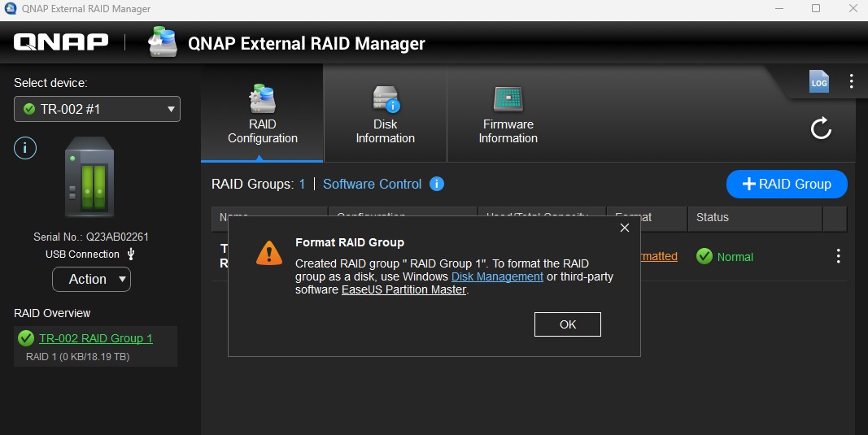Click the USB Connection label

[82, 254]
